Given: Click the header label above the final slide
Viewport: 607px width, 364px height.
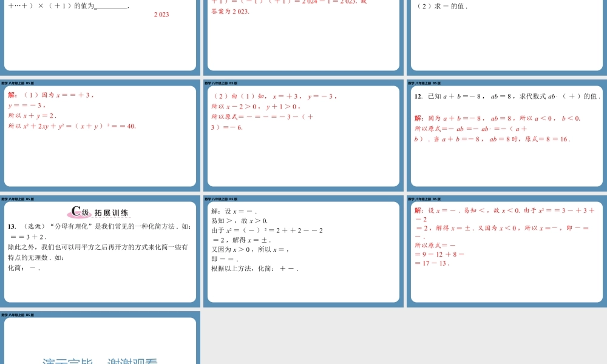Looking at the screenshot, I should (18, 315).
